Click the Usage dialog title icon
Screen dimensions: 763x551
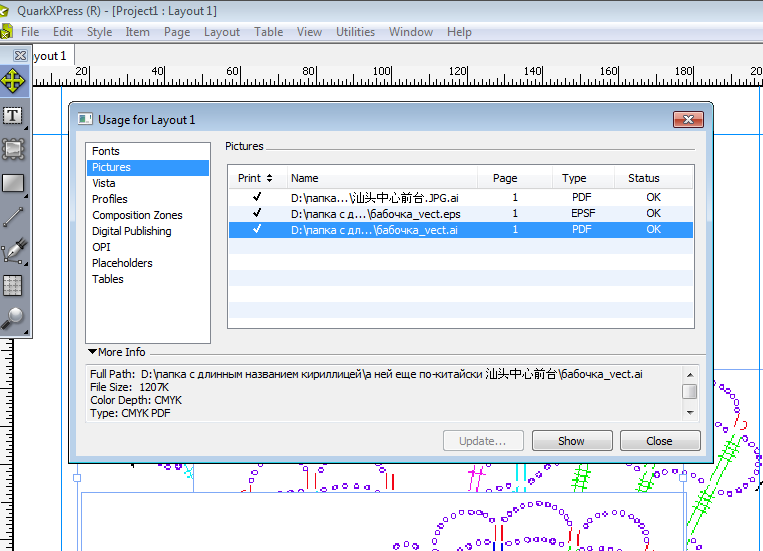pyautogui.click(x=85, y=119)
